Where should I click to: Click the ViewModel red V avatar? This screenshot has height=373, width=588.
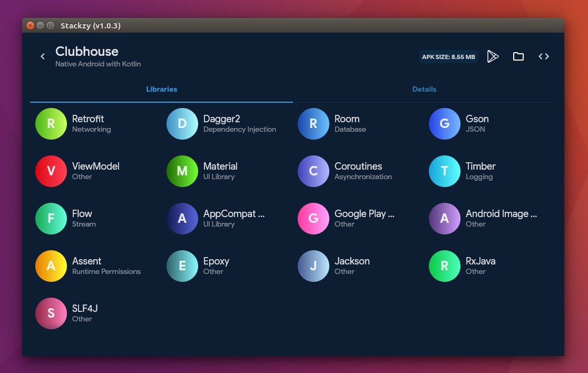pyautogui.click(x=51, y=171)
